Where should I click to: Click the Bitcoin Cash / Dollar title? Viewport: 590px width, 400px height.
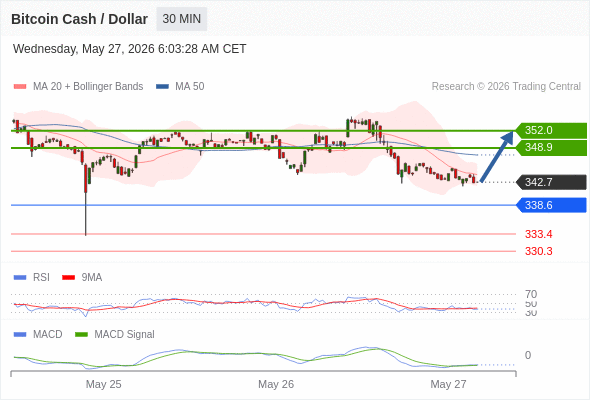(79, 19)
